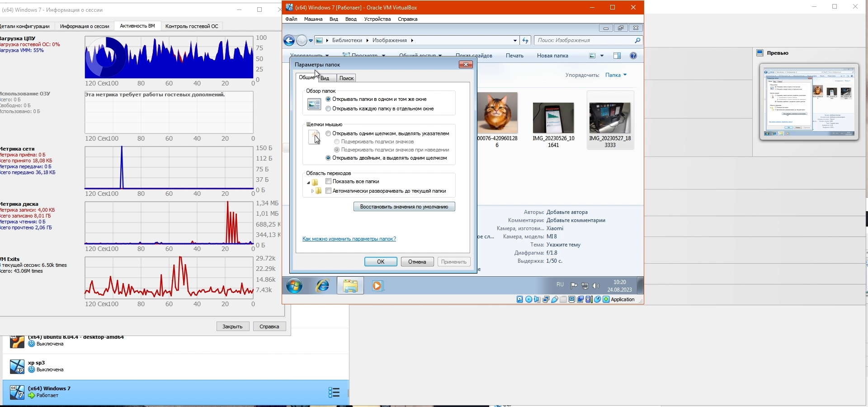Open the 'Папка' arrange-by dropdown

616,75
